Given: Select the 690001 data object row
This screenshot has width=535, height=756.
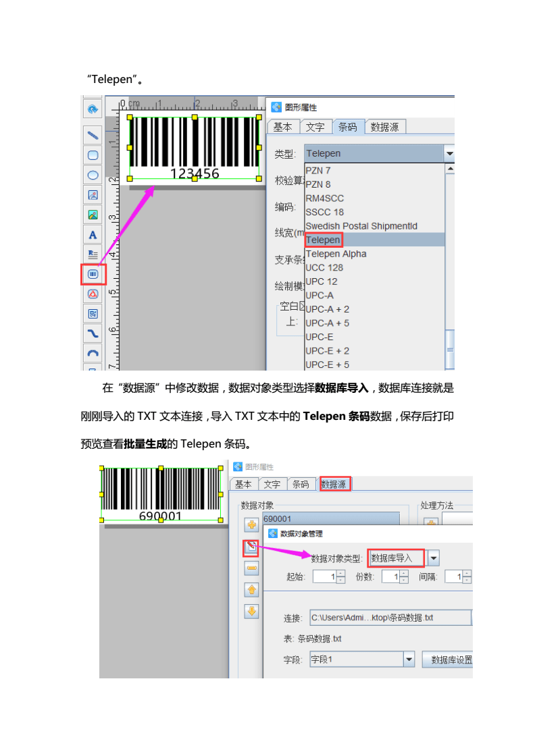Looking at the screenshot, I should (331, 519).
